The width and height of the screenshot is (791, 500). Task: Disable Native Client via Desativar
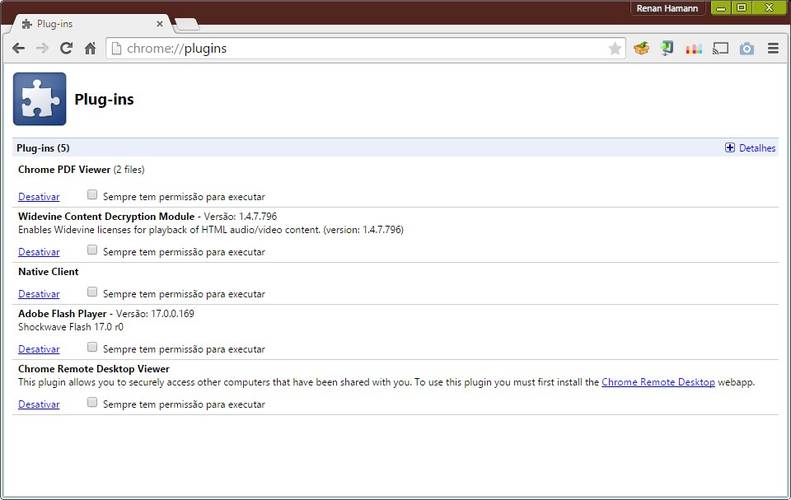(39, 294)
